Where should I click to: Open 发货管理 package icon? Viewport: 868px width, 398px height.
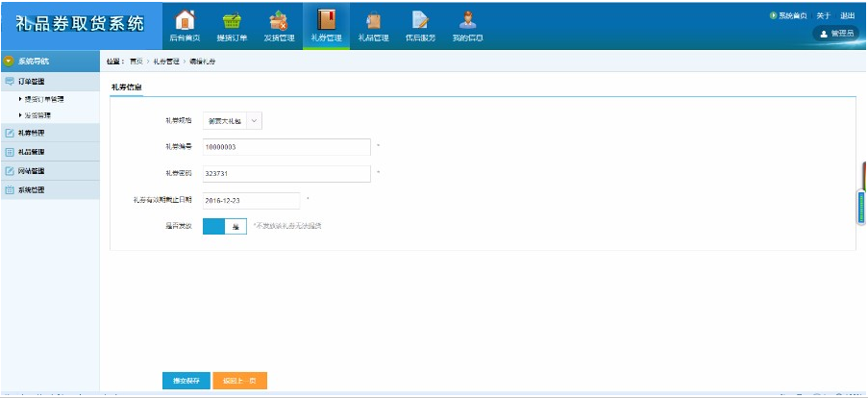pyautogui.click(x=278, y=21)
